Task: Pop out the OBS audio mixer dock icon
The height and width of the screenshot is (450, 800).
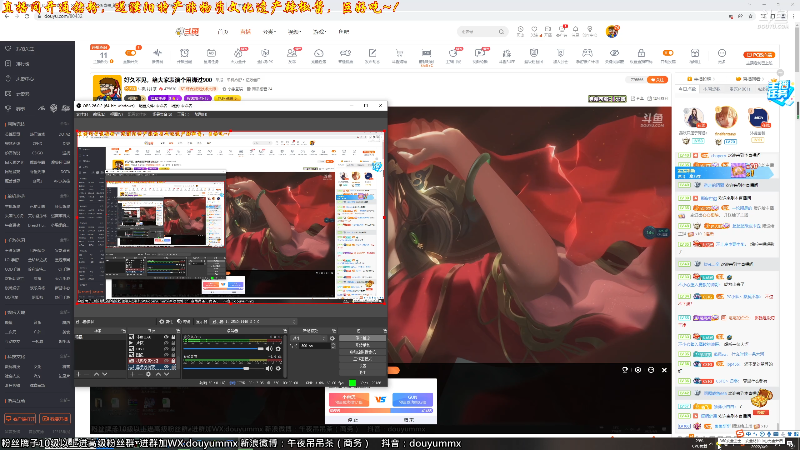Action: 285,331
